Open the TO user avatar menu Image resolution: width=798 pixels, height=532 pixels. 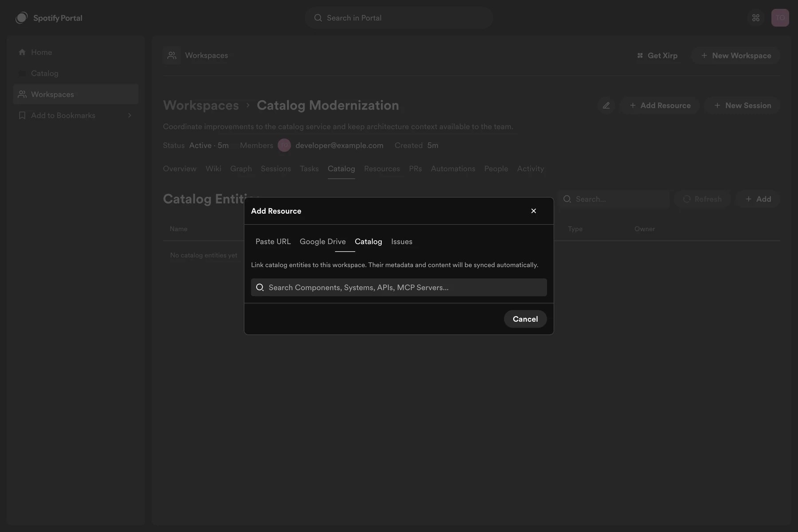coord(780,18)
